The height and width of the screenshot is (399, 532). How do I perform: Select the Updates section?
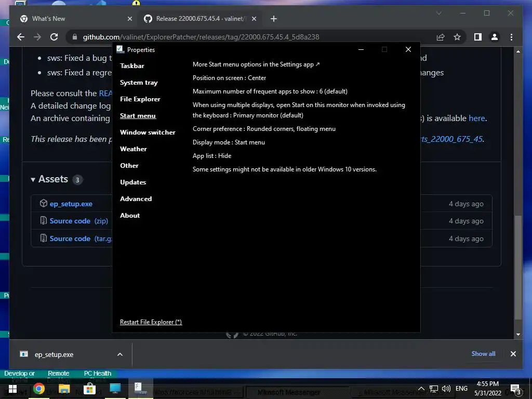[133, 182]
